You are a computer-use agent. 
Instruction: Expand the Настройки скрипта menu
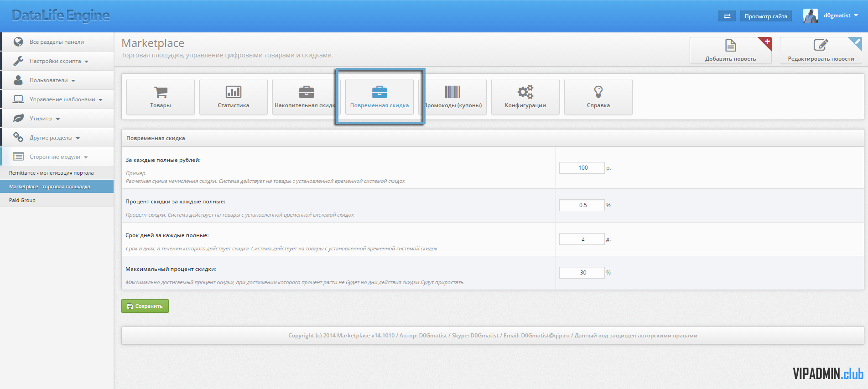coord(57,61)
